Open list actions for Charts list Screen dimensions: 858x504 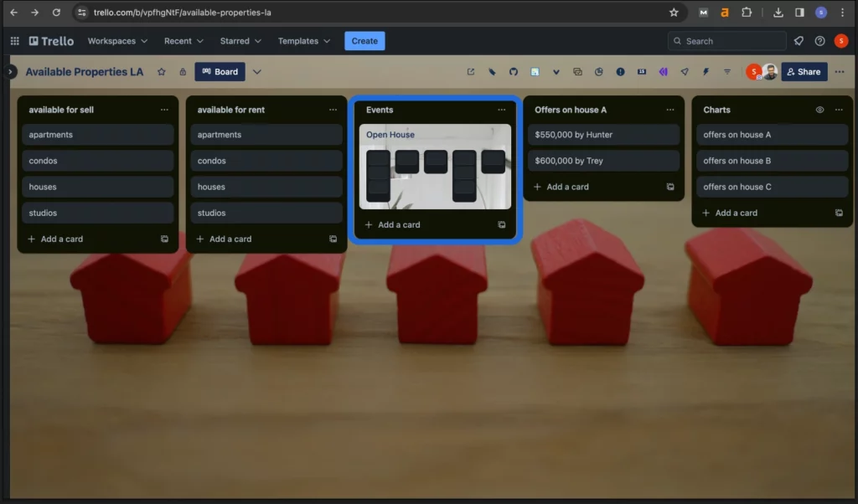[x=839, y=110]
